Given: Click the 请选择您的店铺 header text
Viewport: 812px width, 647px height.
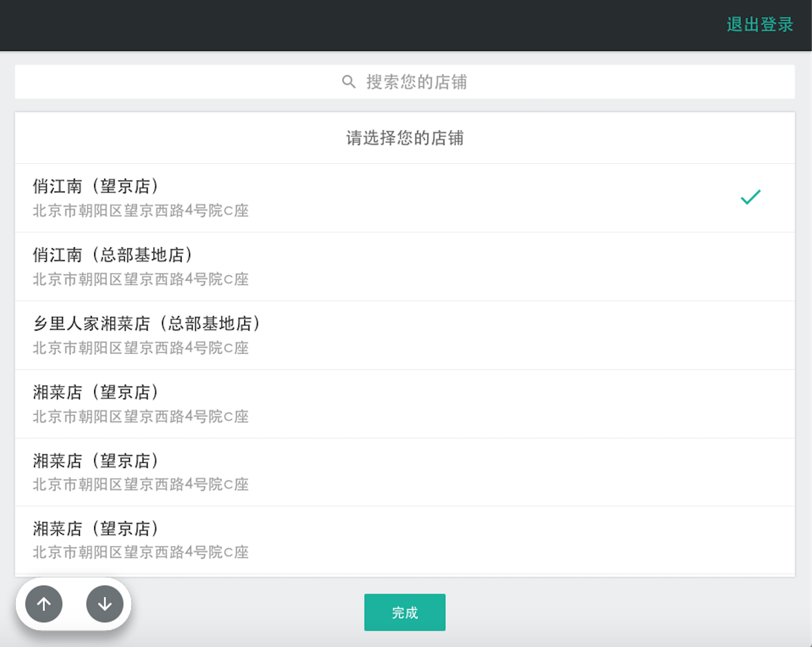Looking at the screenshot, I should tap(405, 138).
